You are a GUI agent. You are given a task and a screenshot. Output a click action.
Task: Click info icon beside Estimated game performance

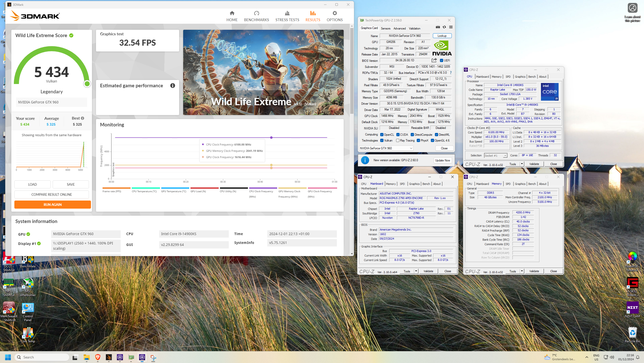click(x=173, y=86)
